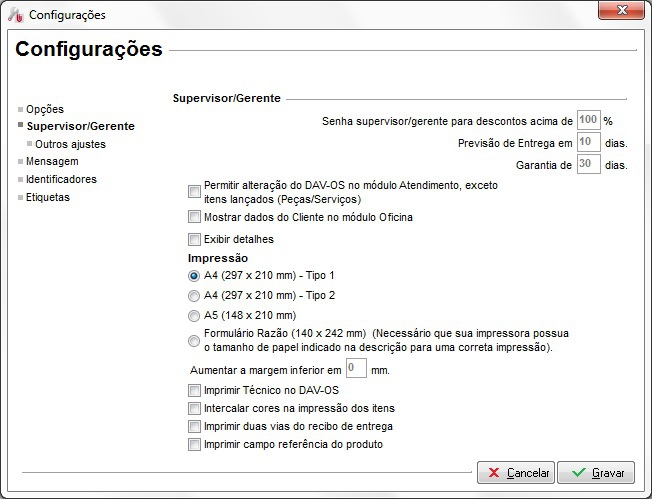This screenshot has width=652, height=500.
Task: Select Formulário Razão radio option
Action: pos(194,341)
